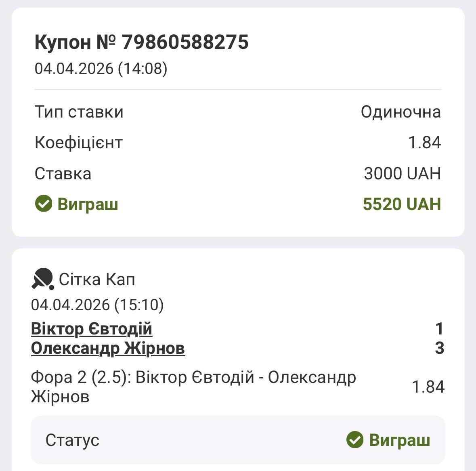Click the table tennis paddle icon
476x471 pixels.
(x=42, y=279)
